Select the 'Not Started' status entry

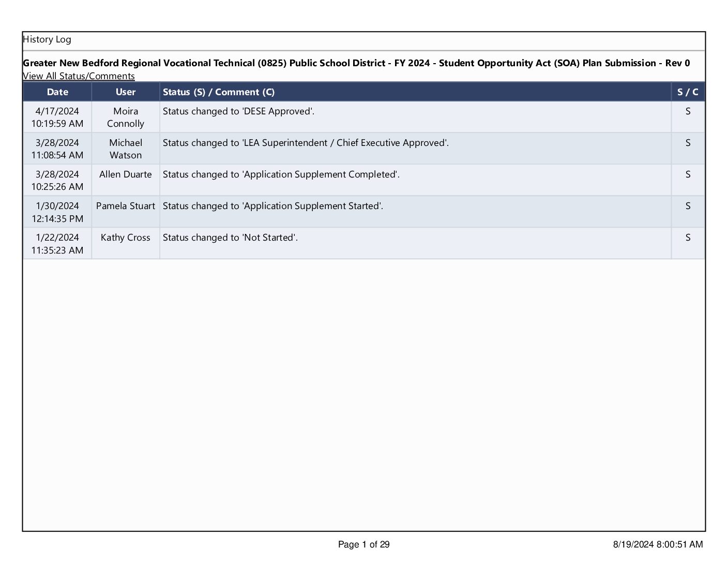[x=230, y=238]
